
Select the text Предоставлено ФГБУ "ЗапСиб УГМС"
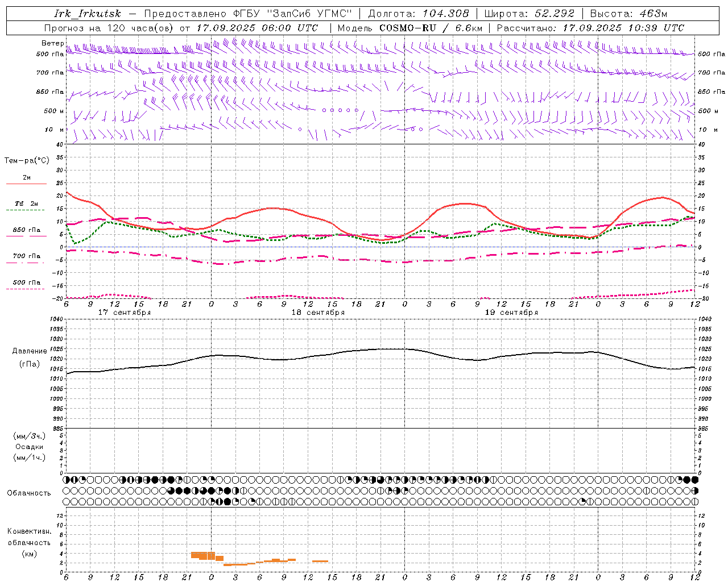click(x=249, y=14)
